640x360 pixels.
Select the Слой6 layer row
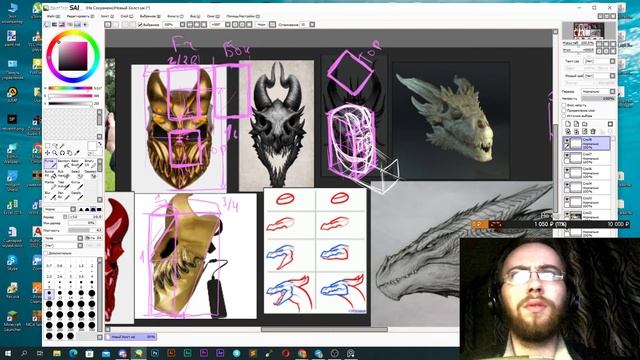(x=587, y=173)
